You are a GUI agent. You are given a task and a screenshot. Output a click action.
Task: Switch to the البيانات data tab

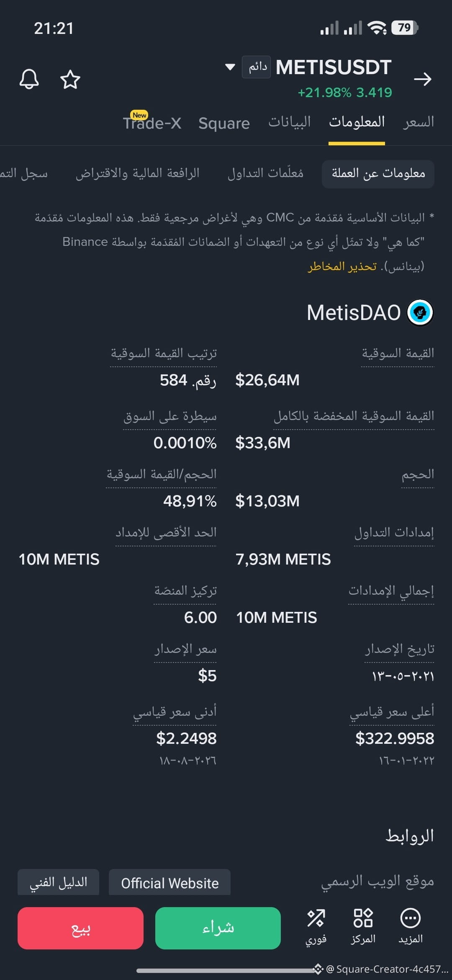click(290, 122)
